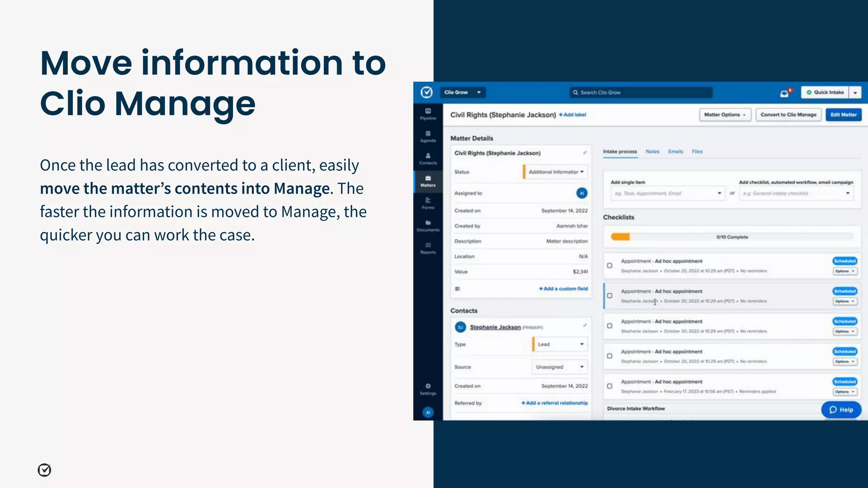The width and height of the screenshot is (868, 488).
Task: Open the Forms sidebar icon
Action: pos(428,203)
